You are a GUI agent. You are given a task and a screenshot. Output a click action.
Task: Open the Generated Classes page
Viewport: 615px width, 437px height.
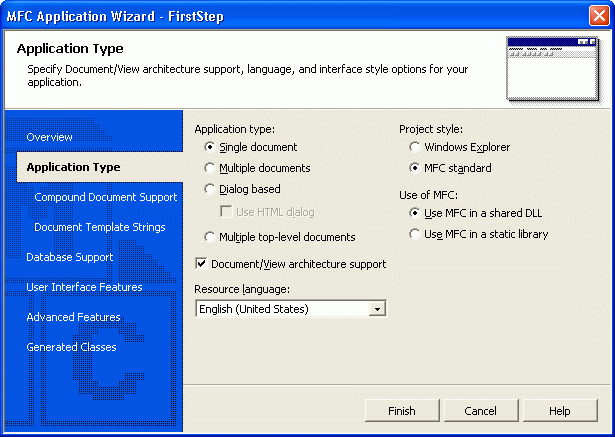71,347
